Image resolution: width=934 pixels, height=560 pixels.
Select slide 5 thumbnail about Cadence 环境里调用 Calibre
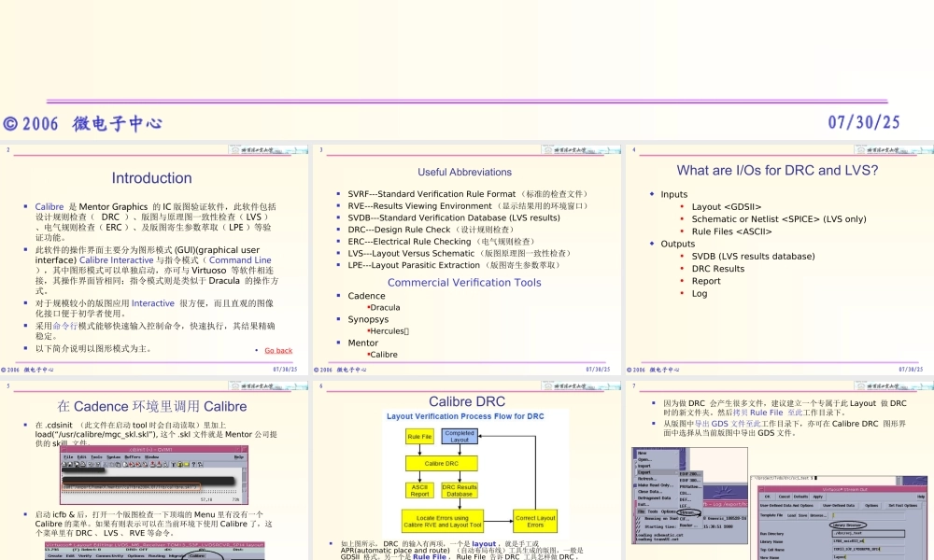154,470
